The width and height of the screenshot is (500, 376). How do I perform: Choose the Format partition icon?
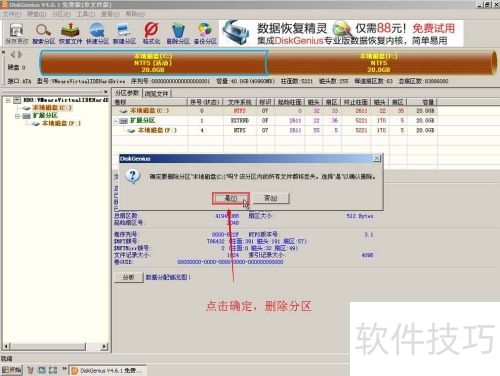coord(151,34)
